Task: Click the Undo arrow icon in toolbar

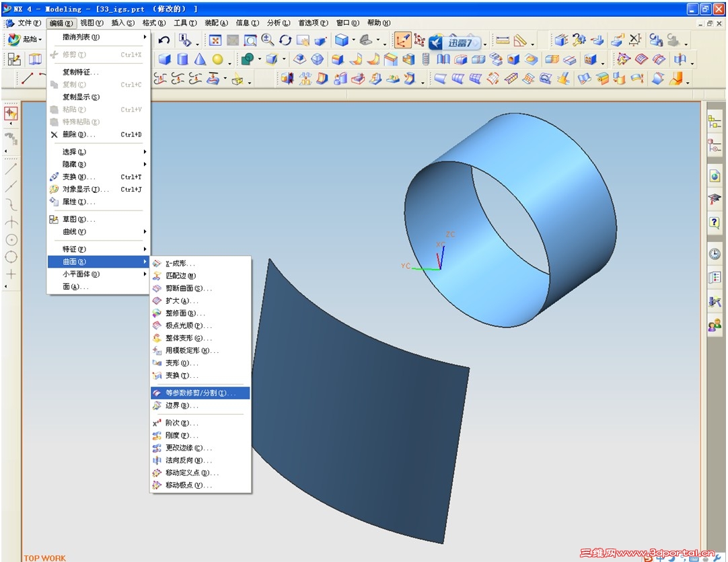Action: [163, 40]
